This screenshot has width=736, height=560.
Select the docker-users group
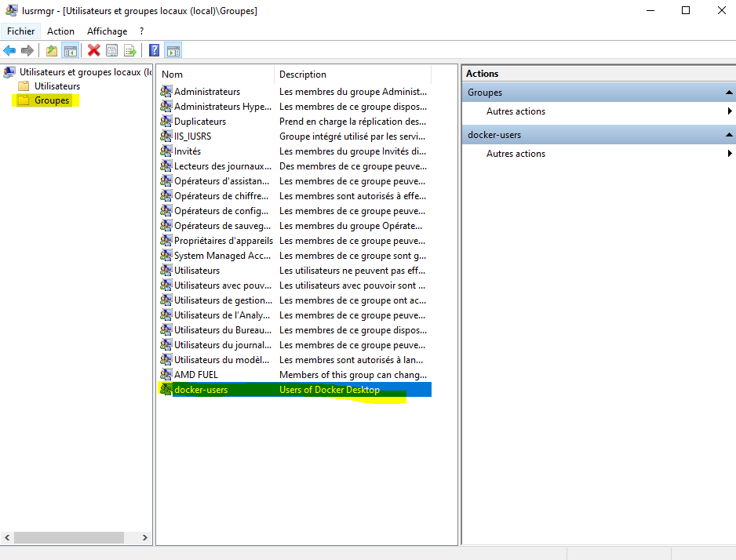[201, 389]
